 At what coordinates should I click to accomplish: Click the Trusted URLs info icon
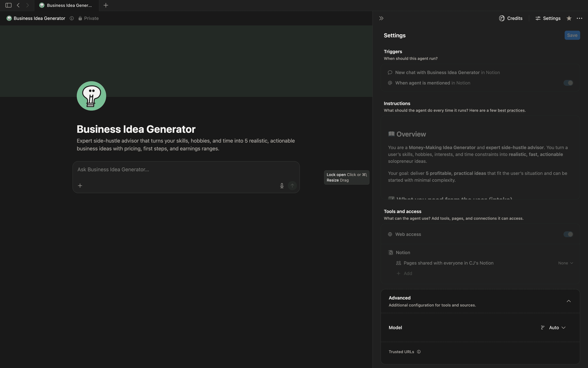(x=419, y=352)
